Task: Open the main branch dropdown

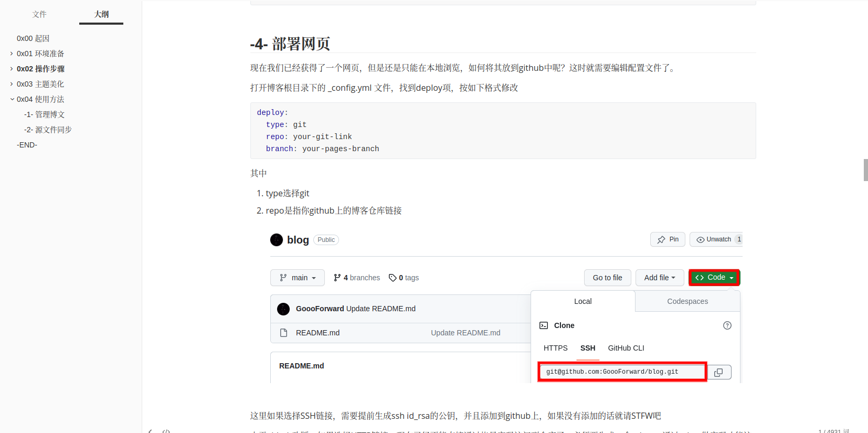Action: (298, 278)
